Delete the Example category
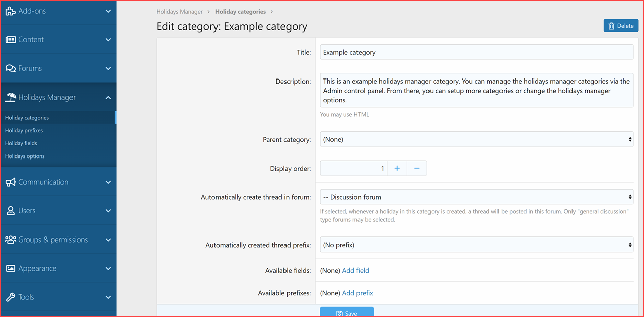This screenshot has height=317, width=644. click(621, 26)
